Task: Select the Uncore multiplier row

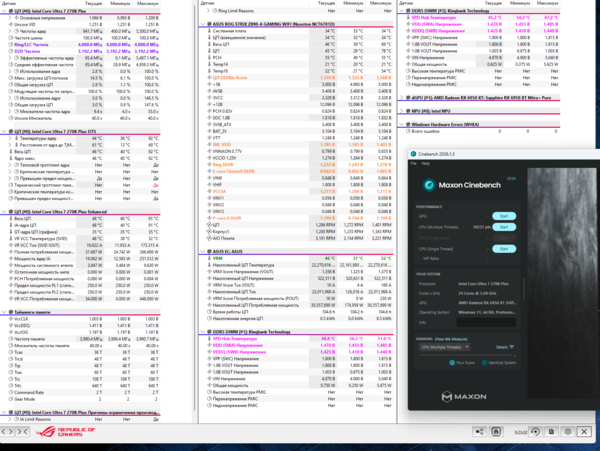Action: [x=80, y=118]
